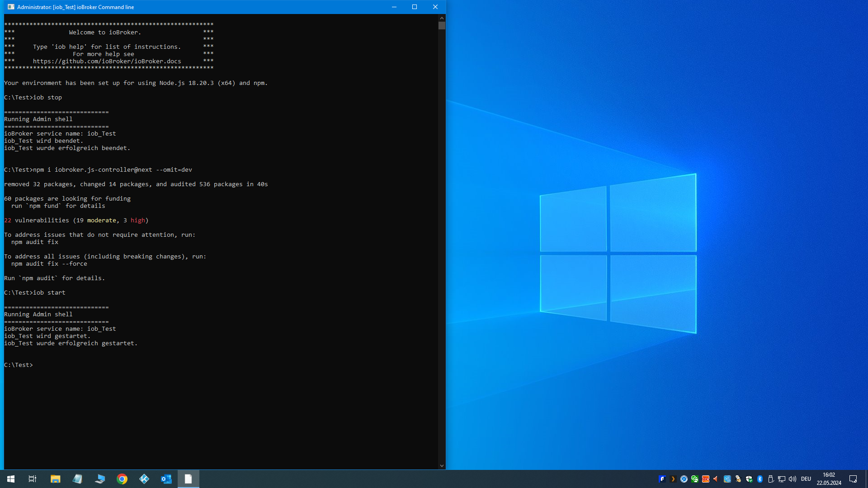
Task: Launch the notepad-style app beside File Explorer
Action: [x=77, y=479]
